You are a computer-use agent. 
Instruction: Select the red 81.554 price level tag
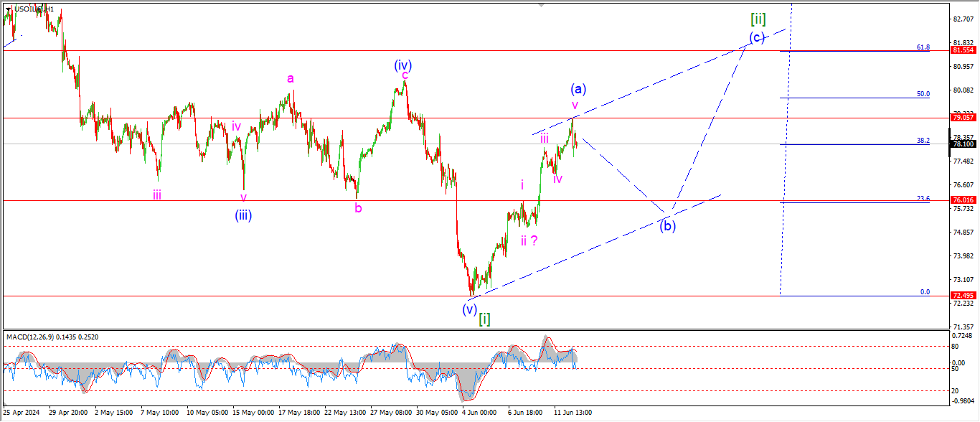coord(962,50)
